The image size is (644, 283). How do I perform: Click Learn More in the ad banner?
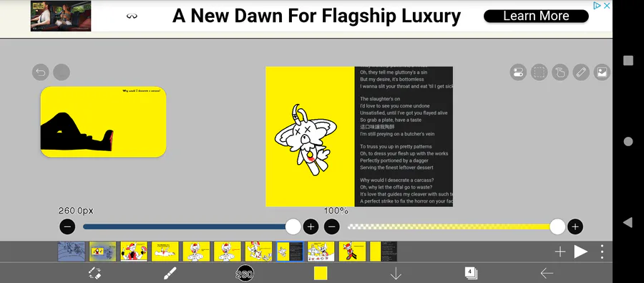536,16
